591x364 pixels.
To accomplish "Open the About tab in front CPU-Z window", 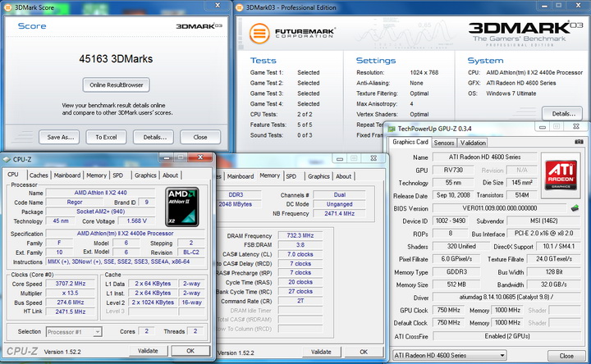I will 171,175.
